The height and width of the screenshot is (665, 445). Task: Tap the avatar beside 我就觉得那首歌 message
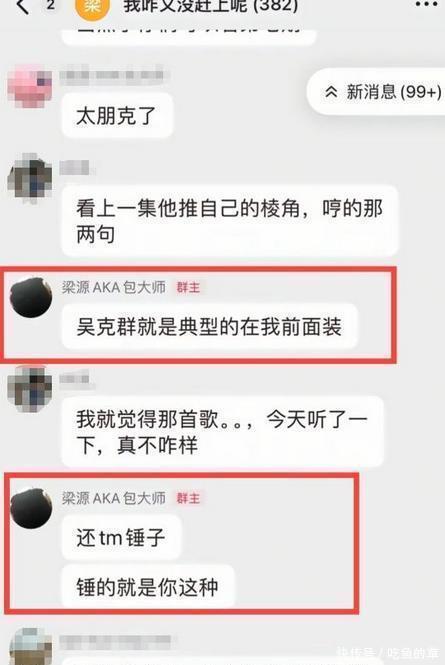[x=30, y=388]
